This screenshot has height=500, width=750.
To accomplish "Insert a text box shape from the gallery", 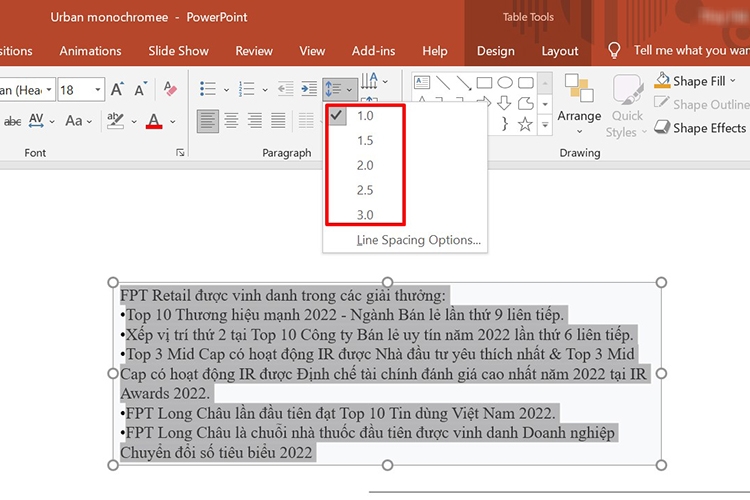I will tap(422, 82).
